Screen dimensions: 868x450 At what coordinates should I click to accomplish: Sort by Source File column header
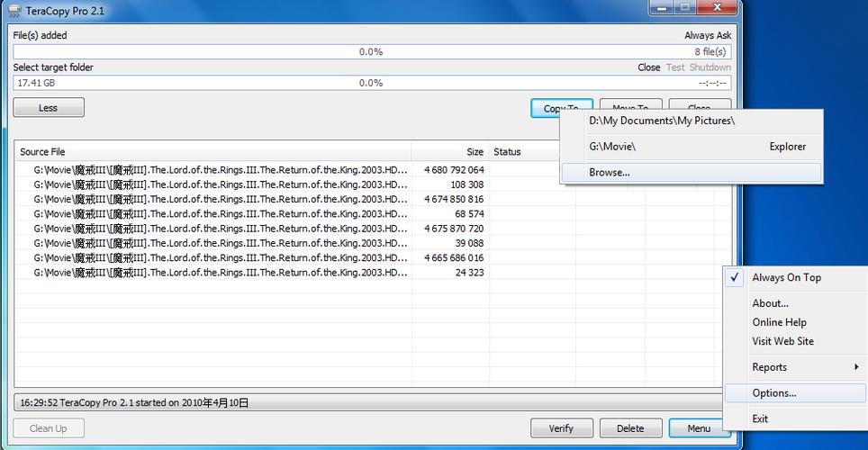click(x=213, y=152)
